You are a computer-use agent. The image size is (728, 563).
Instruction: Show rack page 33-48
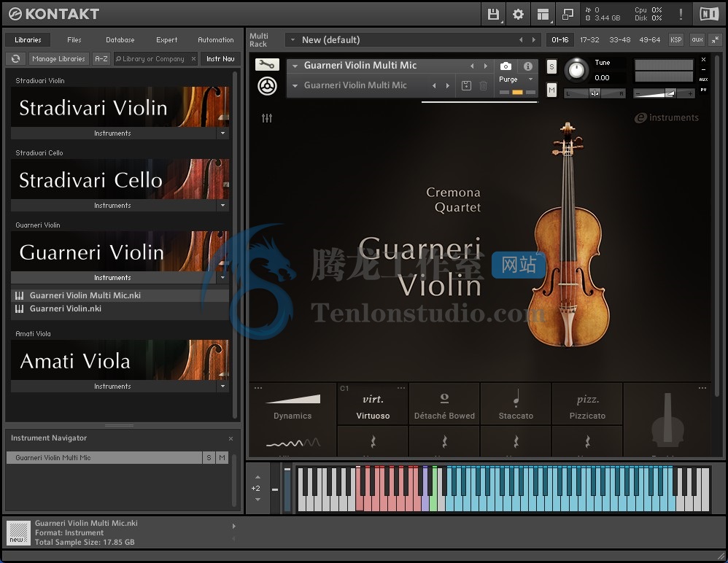(620, 40)
